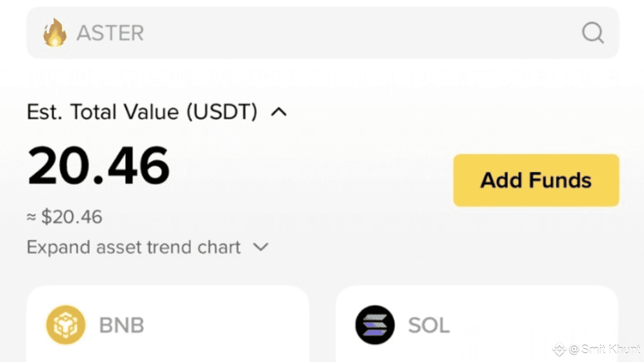This screenshot has height=362, width=644.
Task: Click the Smit Khunt username watermark
Action: pyautogui.click(x=610, y=349)
